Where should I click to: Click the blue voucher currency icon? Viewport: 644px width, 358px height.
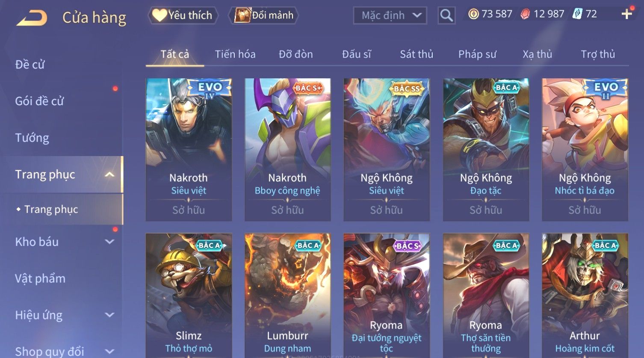point(577,14)
